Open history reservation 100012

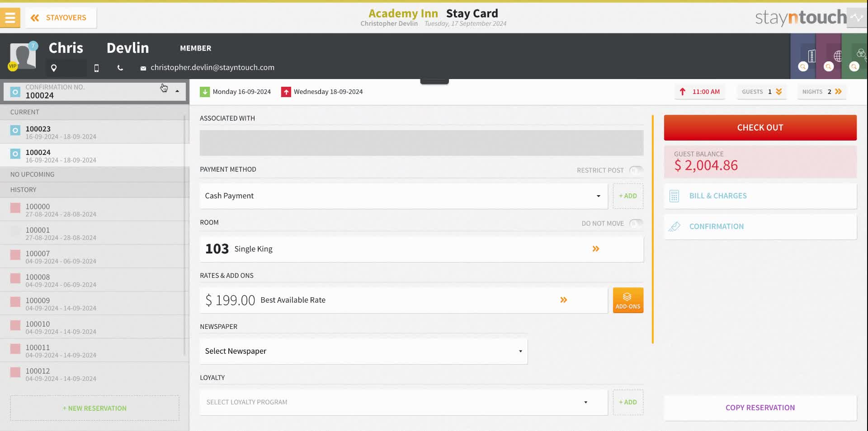(x=92, y=374)
